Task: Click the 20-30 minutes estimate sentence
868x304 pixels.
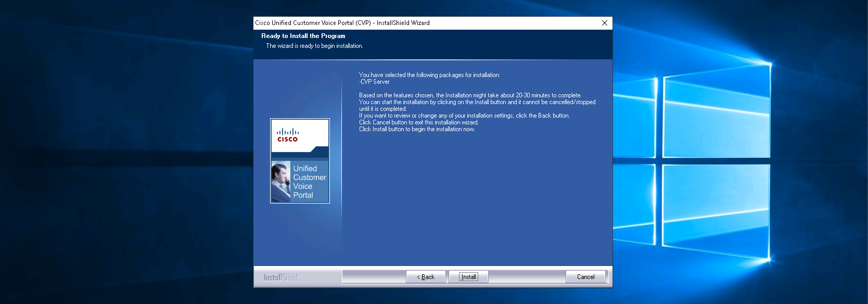Action: point(470,95)
